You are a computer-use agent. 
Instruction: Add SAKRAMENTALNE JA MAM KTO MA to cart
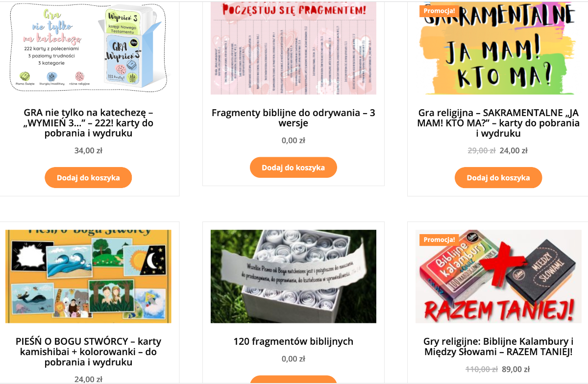tap(498, 178)
